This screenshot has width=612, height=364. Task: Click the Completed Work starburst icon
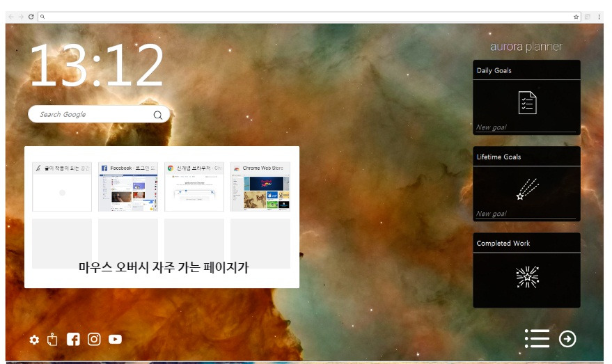527,277
